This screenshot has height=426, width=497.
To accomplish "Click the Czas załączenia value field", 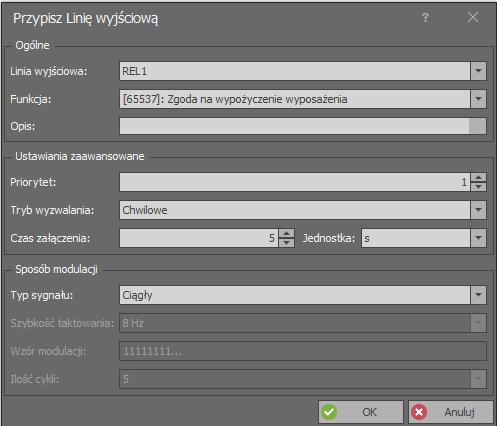I will [x=199, y=238].
